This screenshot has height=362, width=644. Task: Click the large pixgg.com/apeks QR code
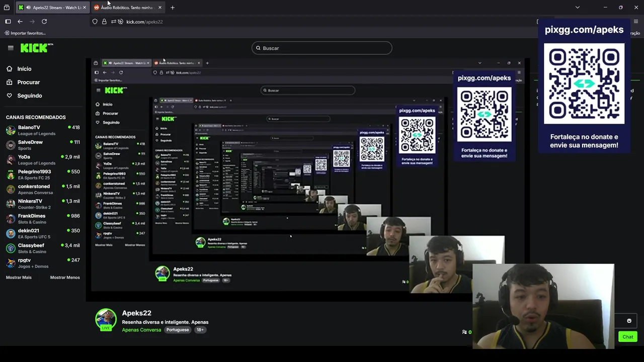584,83
